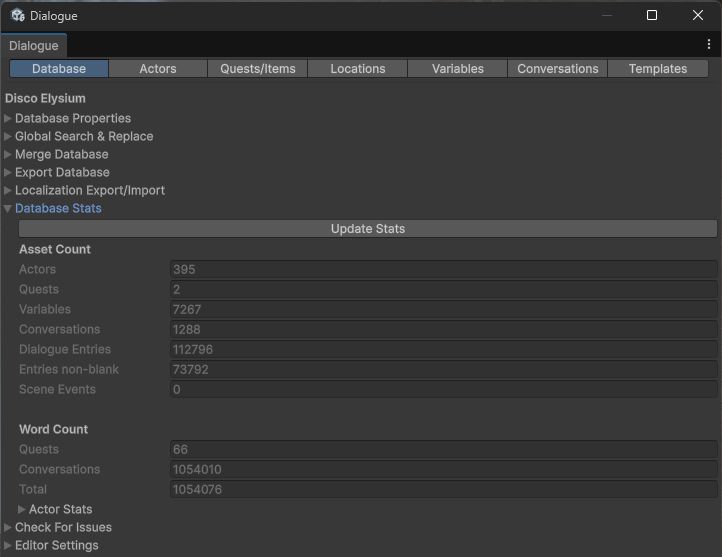This screenshot has height=557, width=722.
Task: Click the Actors count field showing 395
Action: pyautogui.click(x=443, y=269)
